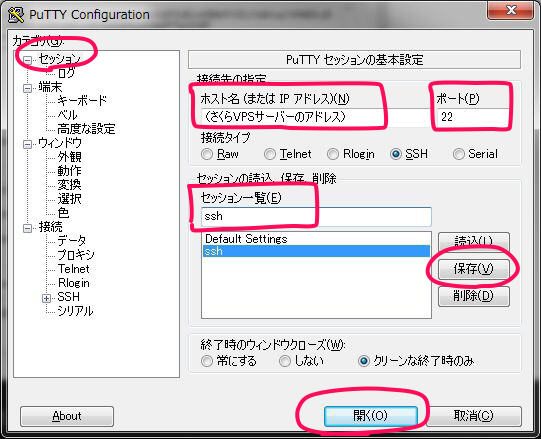Open the 高度な設定 category
Screen dimensions: 541x439
point(86,129)
